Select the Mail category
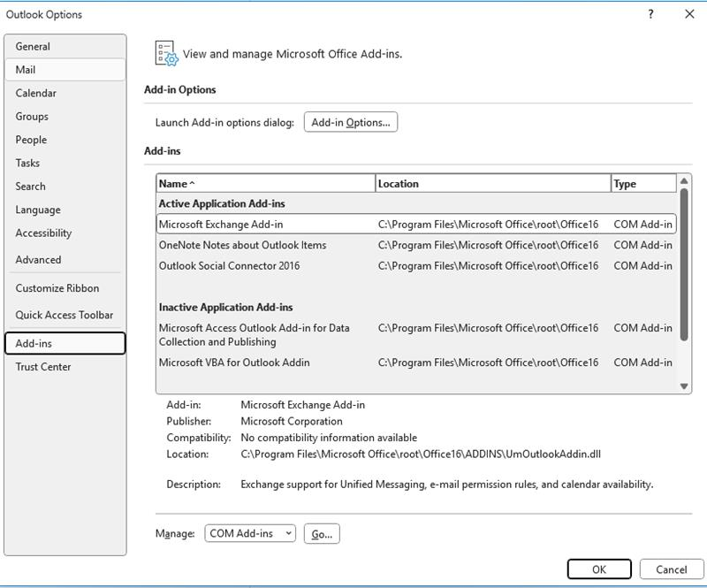Screen dimensions: 707x588 (65, 70)
